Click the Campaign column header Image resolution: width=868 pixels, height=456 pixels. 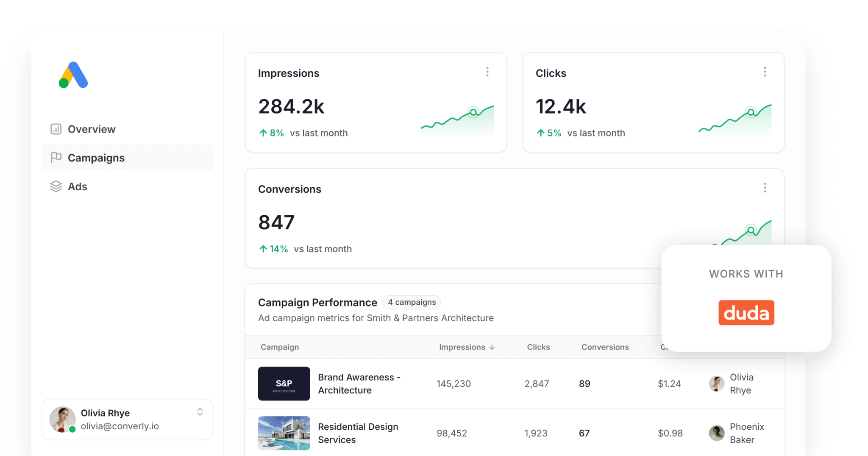pos(280,347)
